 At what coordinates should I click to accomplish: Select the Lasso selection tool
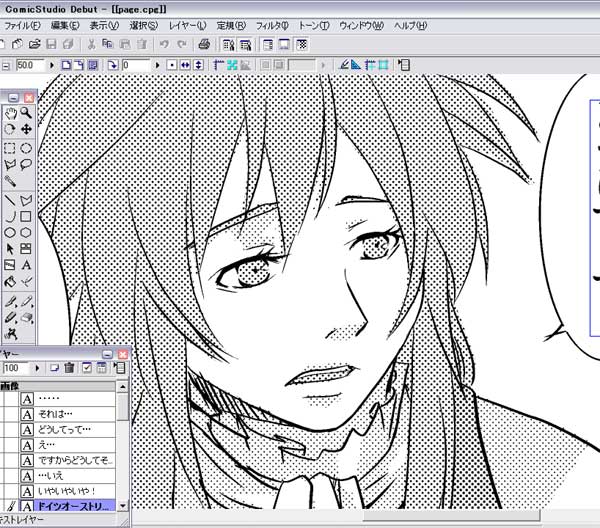[x=26, y=165]
